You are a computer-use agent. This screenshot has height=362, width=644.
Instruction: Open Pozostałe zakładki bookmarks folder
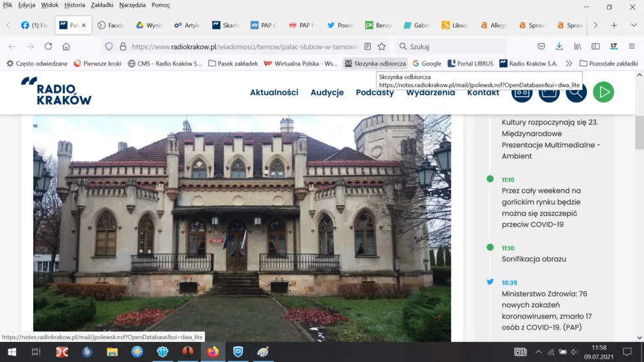pos(609,63)
